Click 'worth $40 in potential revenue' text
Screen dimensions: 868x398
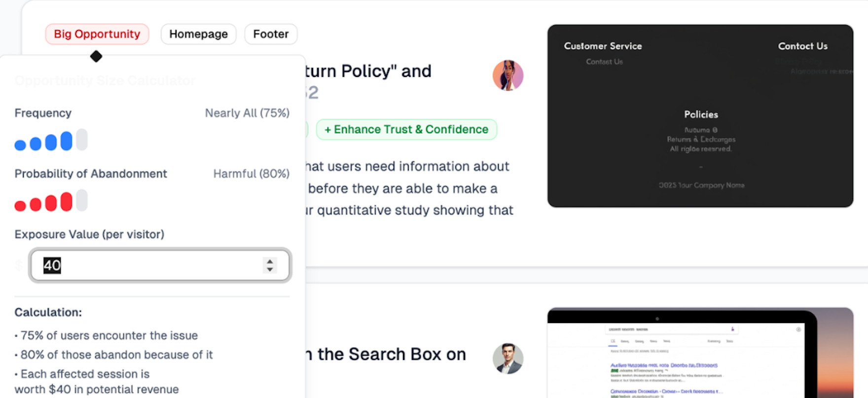(97, 389)
